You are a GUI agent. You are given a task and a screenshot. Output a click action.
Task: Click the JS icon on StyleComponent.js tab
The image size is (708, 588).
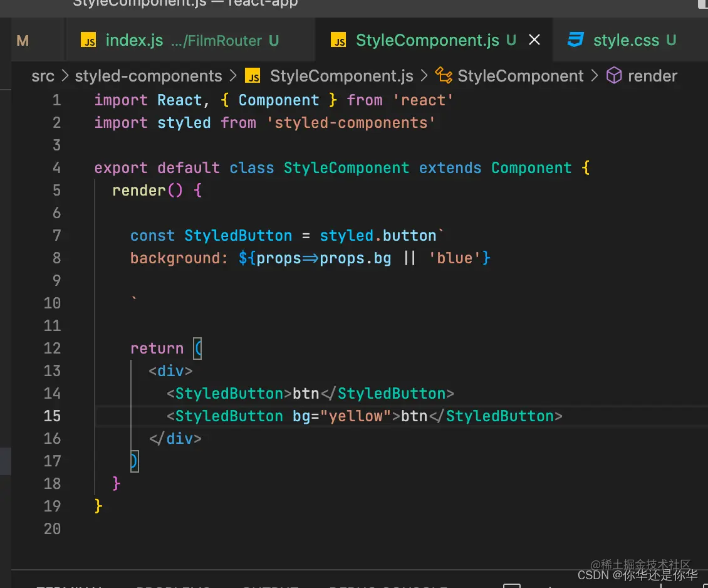[338, 40]
